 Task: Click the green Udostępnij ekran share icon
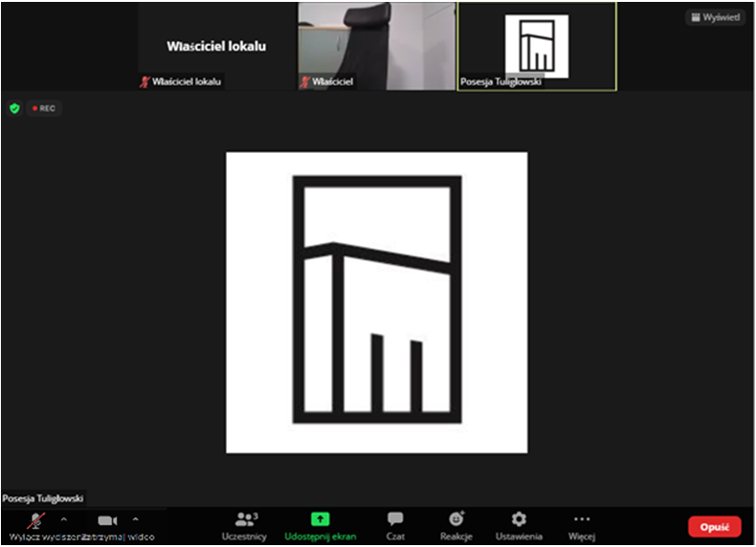[x=321, y=518]
